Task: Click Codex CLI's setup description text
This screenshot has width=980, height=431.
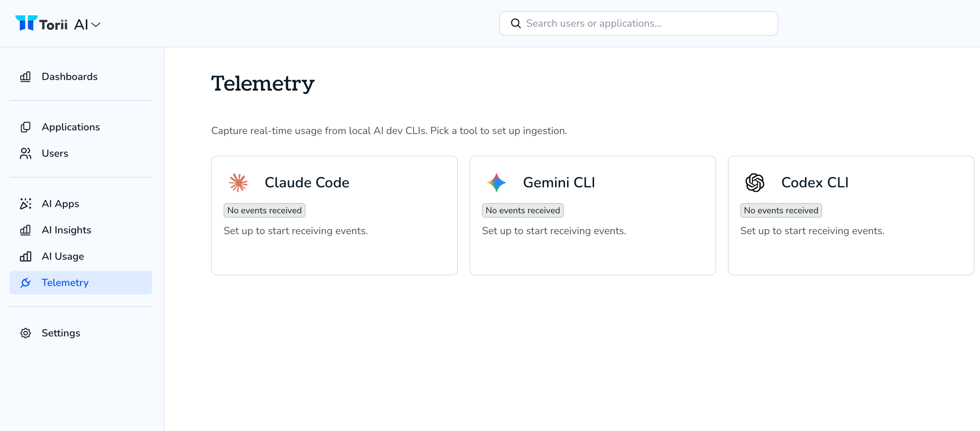Action: 812,231
